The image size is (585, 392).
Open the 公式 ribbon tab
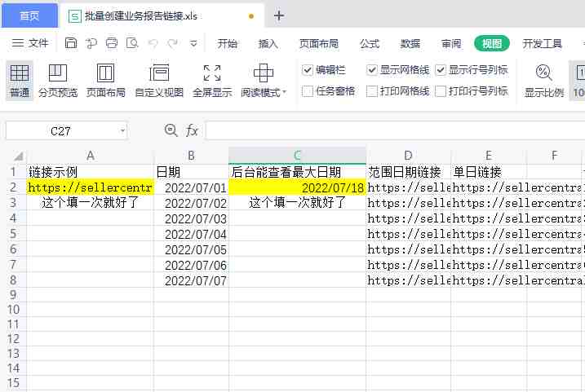[x=370, y=43]
